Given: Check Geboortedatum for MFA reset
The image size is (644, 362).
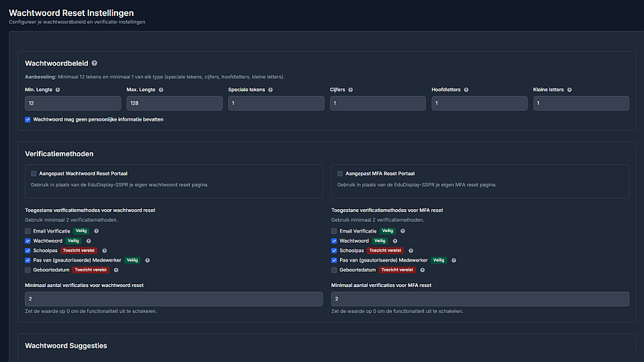Looking at the screenshot, I should [x=334, y=270].
